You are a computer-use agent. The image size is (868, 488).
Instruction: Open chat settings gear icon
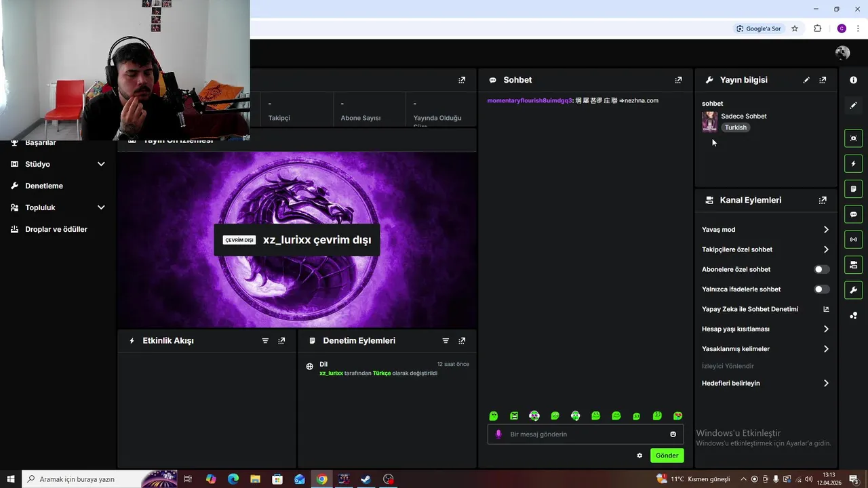639,455
